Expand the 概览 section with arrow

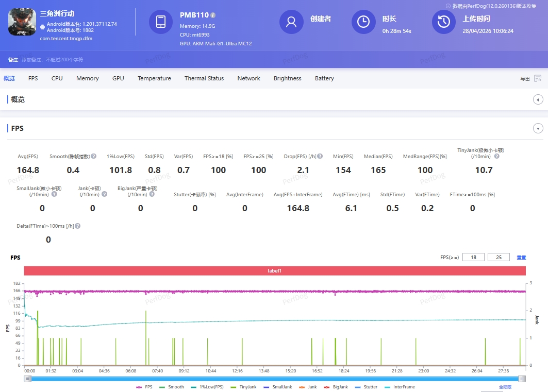538,99
